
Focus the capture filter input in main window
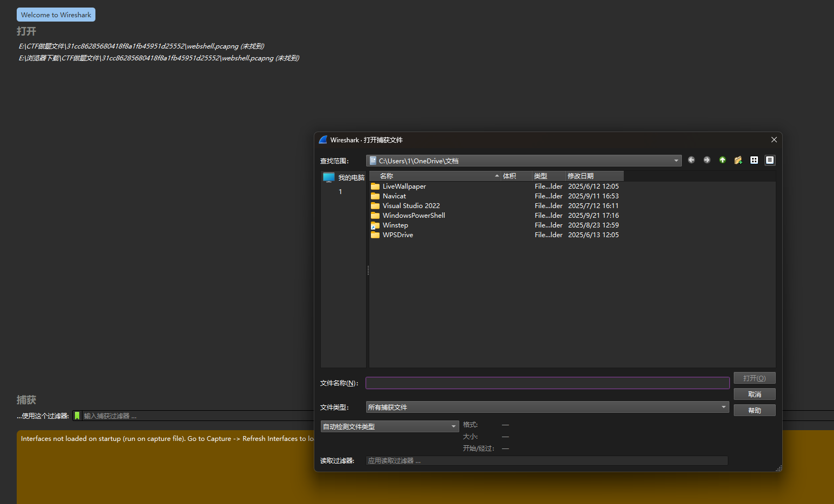pos(198,416)
